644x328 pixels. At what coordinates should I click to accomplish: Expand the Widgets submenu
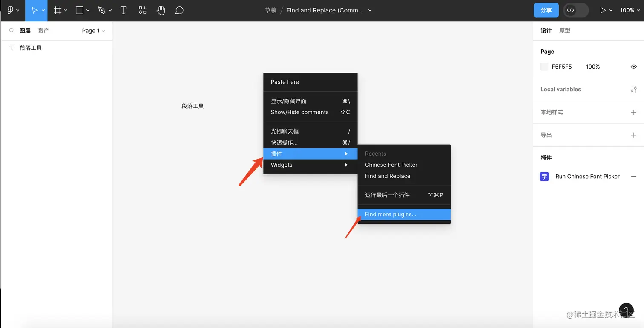pos(310,165)
